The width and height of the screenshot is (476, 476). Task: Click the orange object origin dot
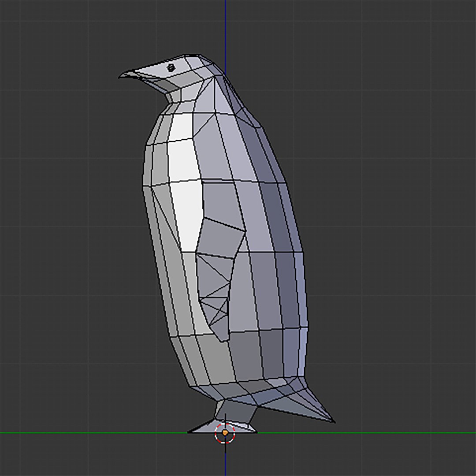[x=225, y=433]
